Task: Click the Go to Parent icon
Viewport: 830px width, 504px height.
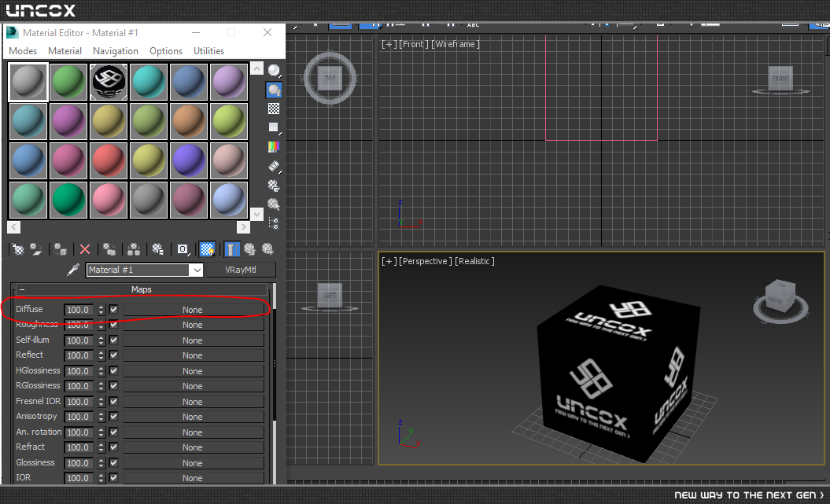Action: tap(250, 249)
